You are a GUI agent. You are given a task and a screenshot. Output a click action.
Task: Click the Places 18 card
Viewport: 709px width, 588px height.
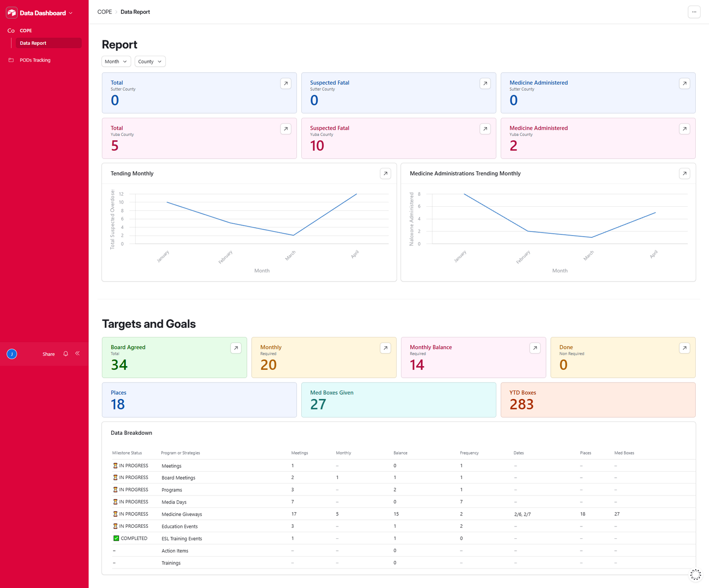click(199, 400)
